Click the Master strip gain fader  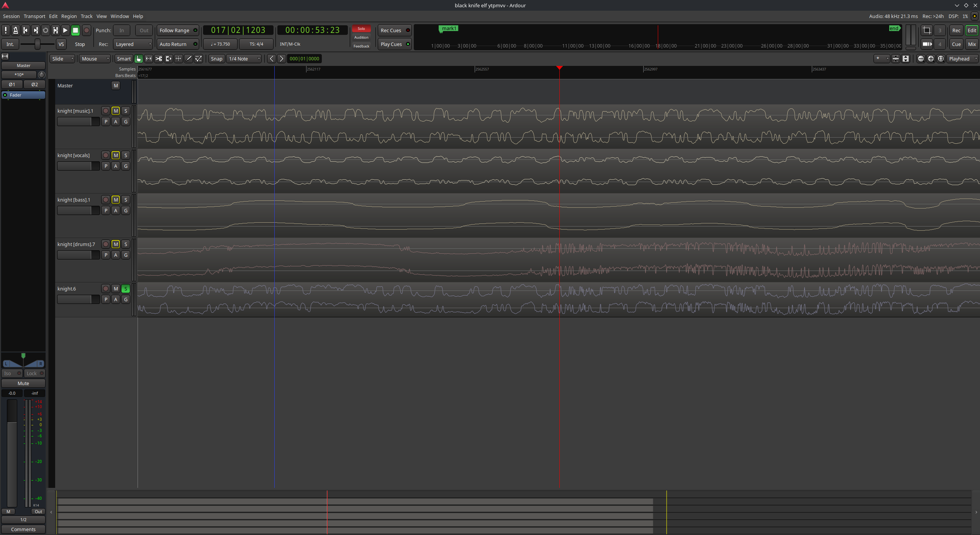[12, 453]
